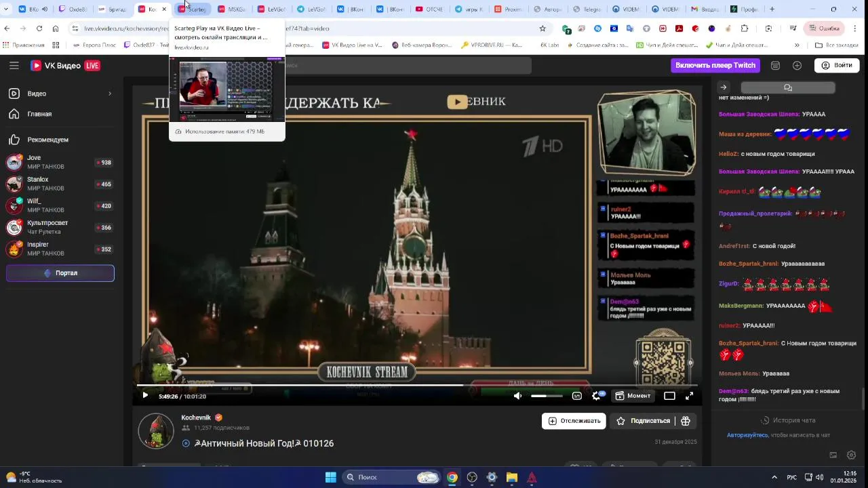Toggle player subtitles or chat overlay icon
The width and height of the screenshot is (868, 488).
pos(577,396)
